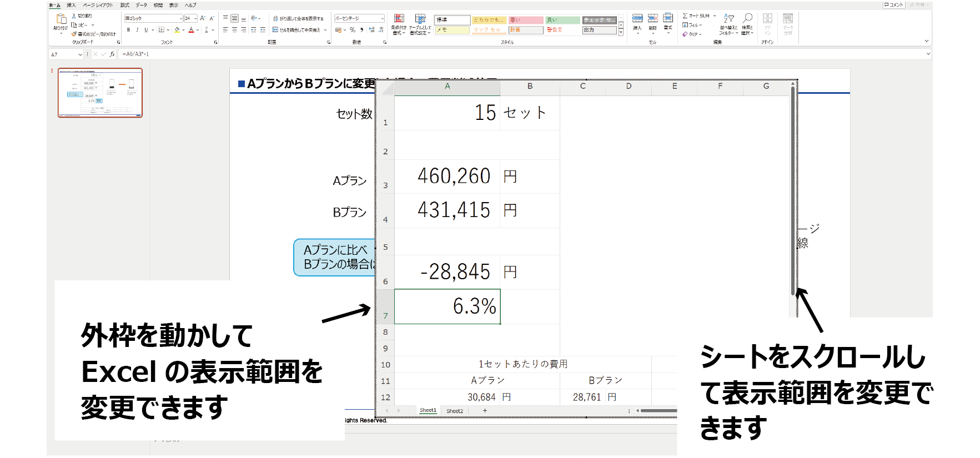Open Format as Table (テーブルとして書式設定)
980x458 pixels.
click(420, 24)
